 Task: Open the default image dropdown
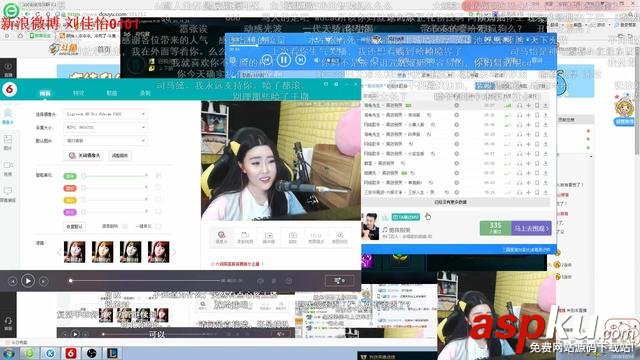click(105, 140)
